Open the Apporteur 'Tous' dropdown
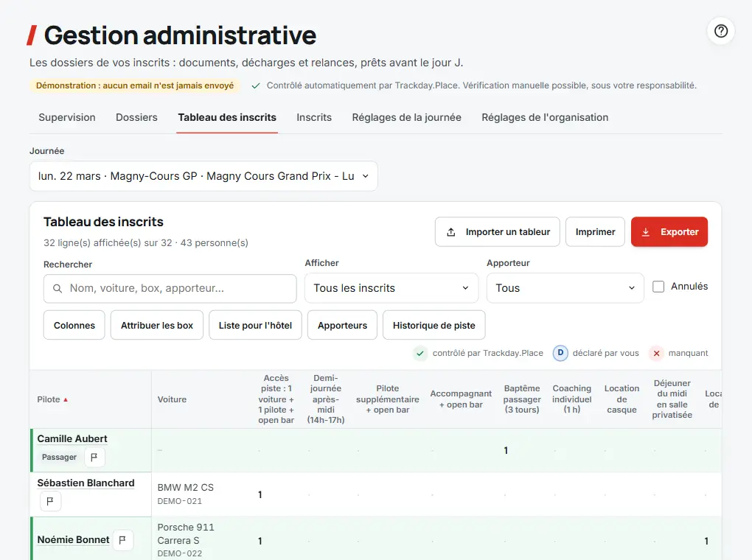Image resolution: width=752 pixels, height=560 pixels. (x=565, y=288)
